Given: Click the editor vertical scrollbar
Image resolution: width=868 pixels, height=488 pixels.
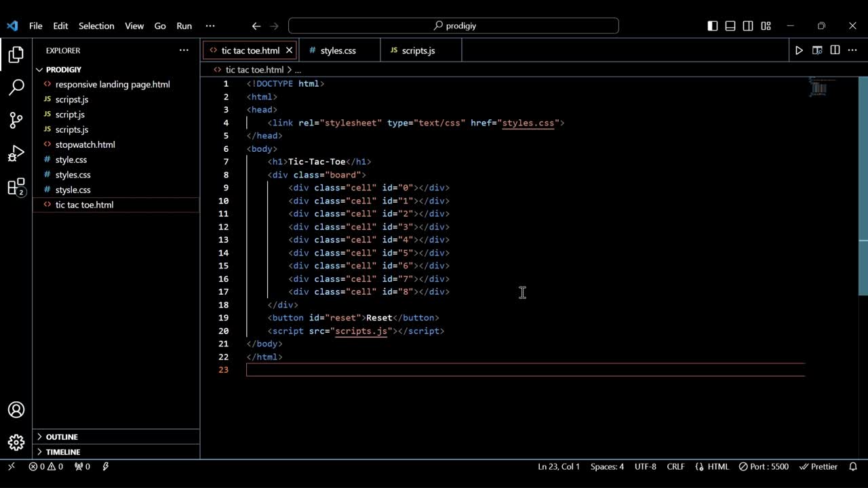Looking at the screenshot, I should coord(863,186).
